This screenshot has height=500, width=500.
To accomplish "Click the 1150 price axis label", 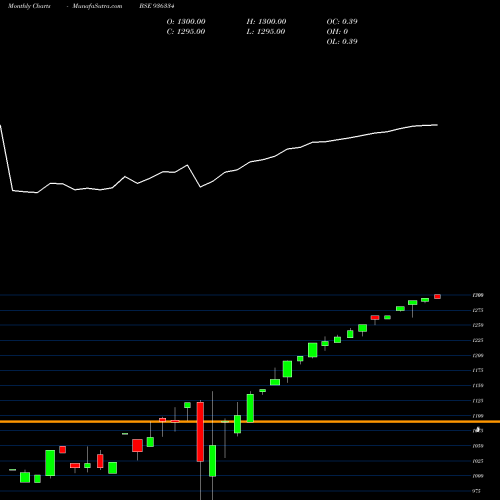I will tap(478, 386).
